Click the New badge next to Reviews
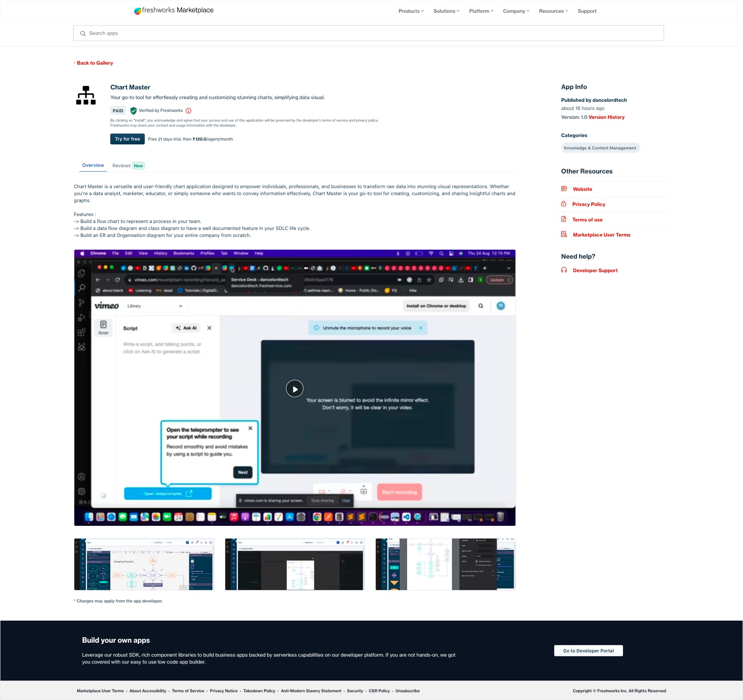743x700 pixels. click(138, 166)
